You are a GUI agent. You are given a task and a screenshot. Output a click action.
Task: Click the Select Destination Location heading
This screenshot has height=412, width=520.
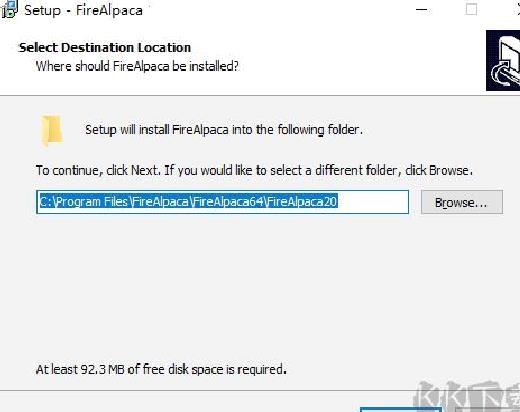[105, 48]
